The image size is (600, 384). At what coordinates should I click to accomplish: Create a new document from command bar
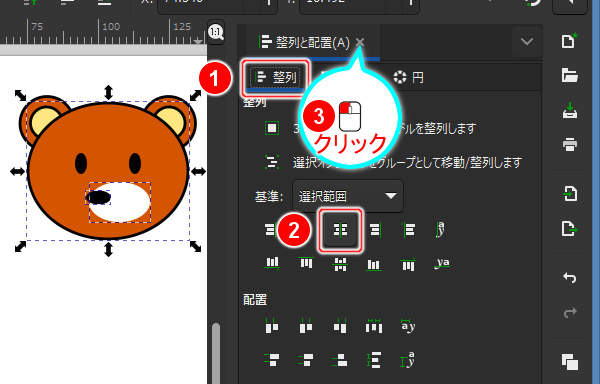tap(569, 41)
